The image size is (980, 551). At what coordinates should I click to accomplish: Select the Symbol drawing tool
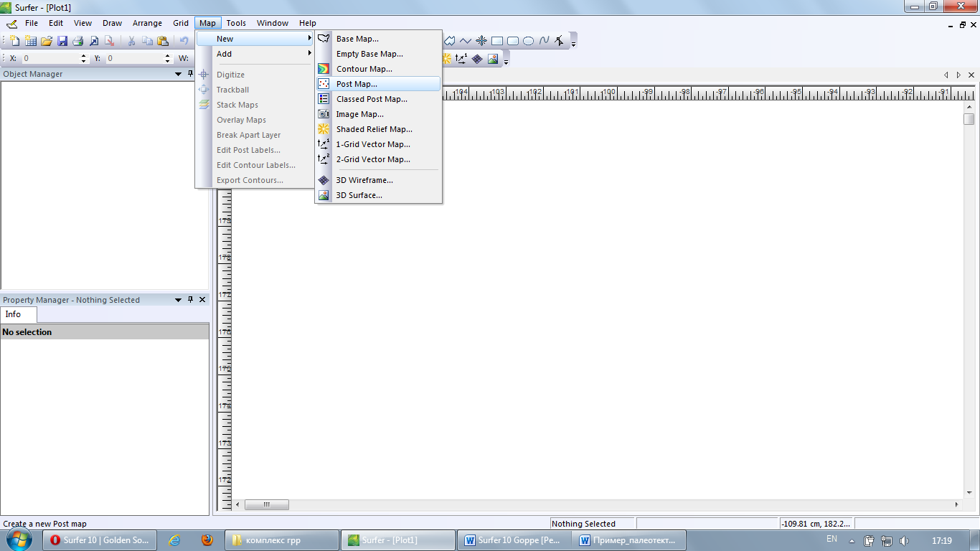[x=481, y=41]
